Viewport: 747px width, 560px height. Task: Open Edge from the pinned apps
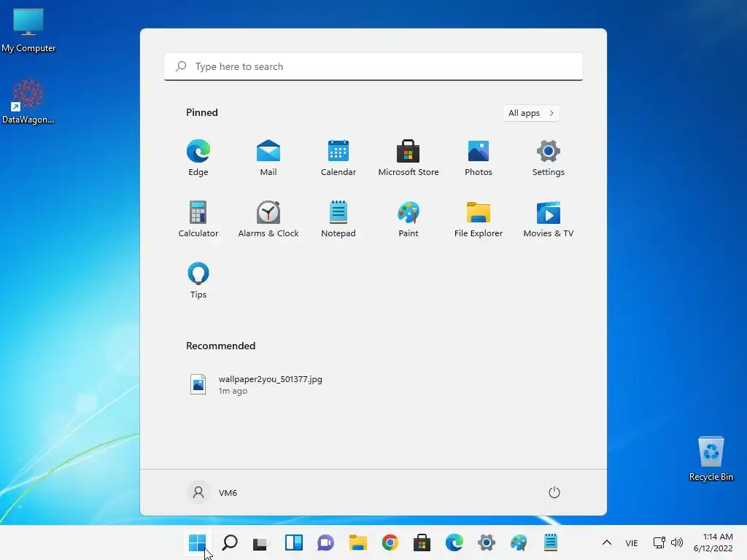(x=198, y=157)
